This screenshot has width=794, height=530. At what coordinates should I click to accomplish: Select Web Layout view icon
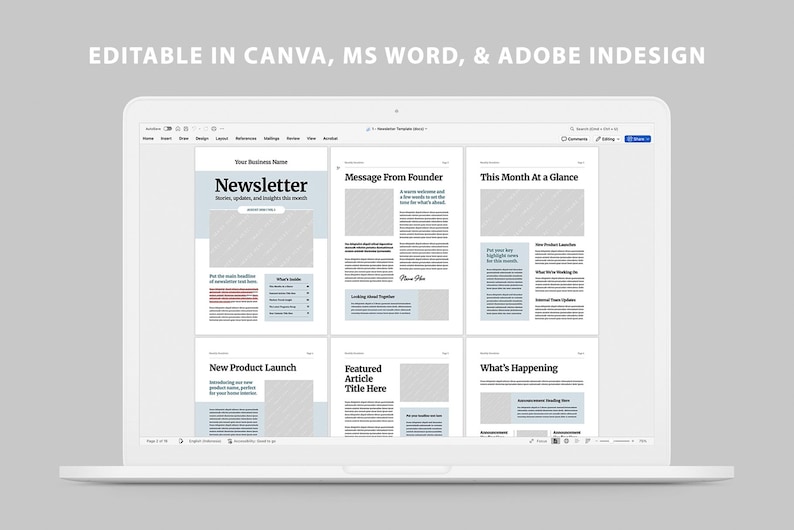click(566, 441)
